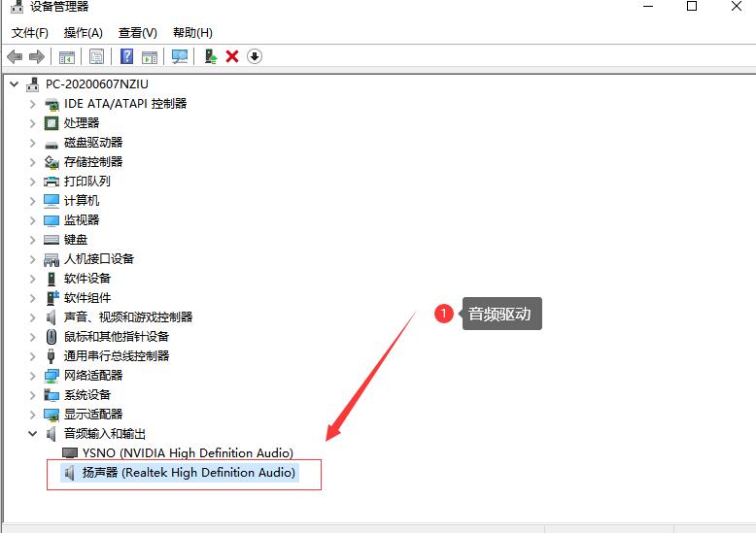Toggle the action pane toolbar icon

[x=150, y=57]
